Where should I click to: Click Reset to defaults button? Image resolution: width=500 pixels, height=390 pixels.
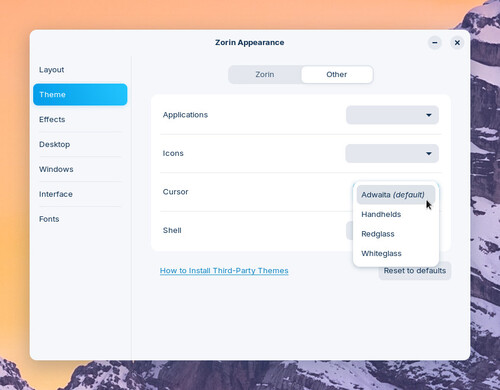tap(415, 271)
